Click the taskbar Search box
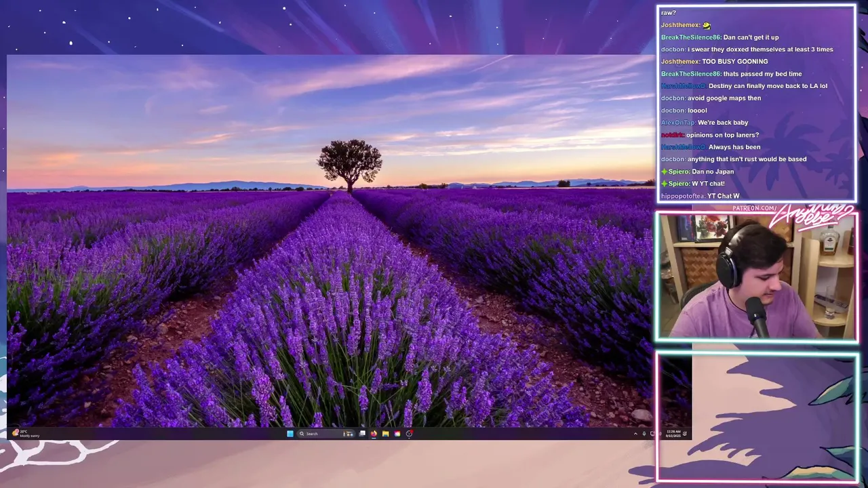 pyautogui.click(x=326, y=434)
